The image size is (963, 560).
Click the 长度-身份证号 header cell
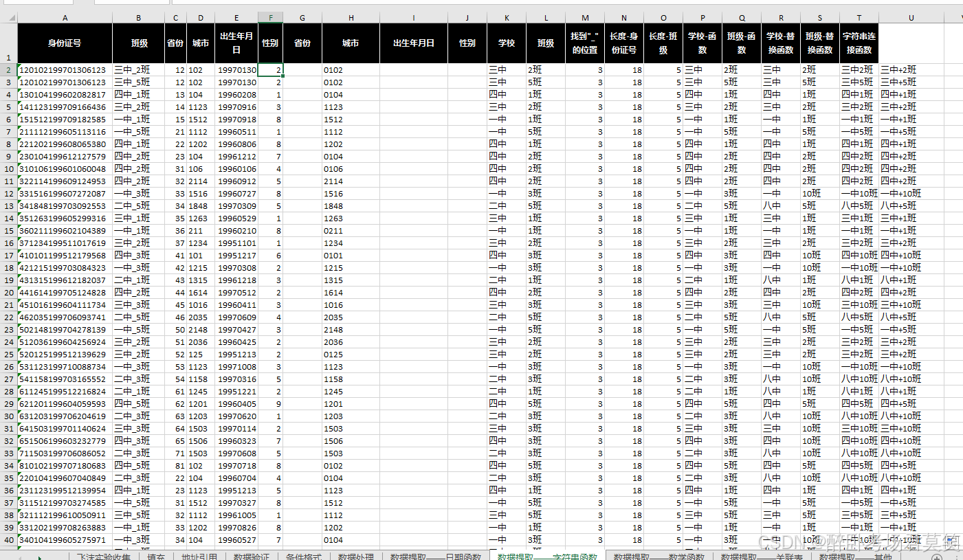point(624,43)
